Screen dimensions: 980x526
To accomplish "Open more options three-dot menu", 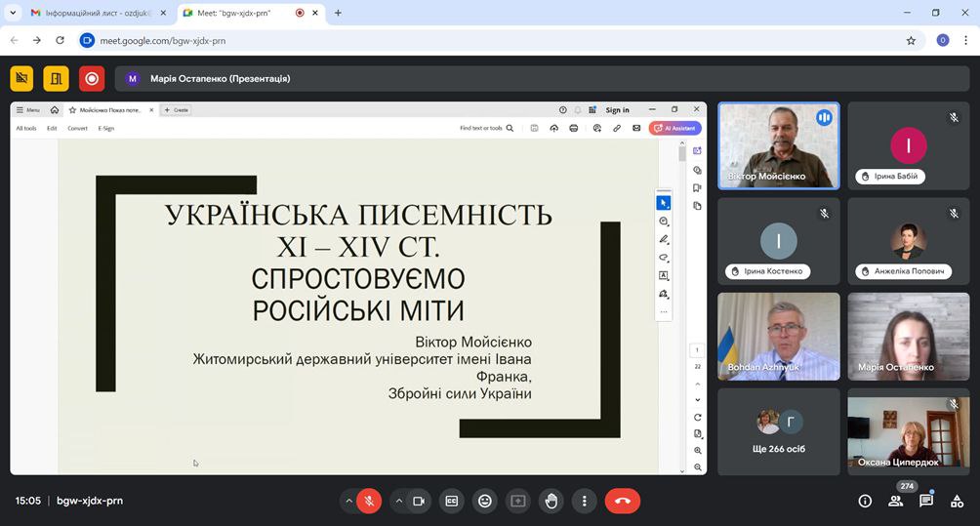I will click(x=584, y=501).
